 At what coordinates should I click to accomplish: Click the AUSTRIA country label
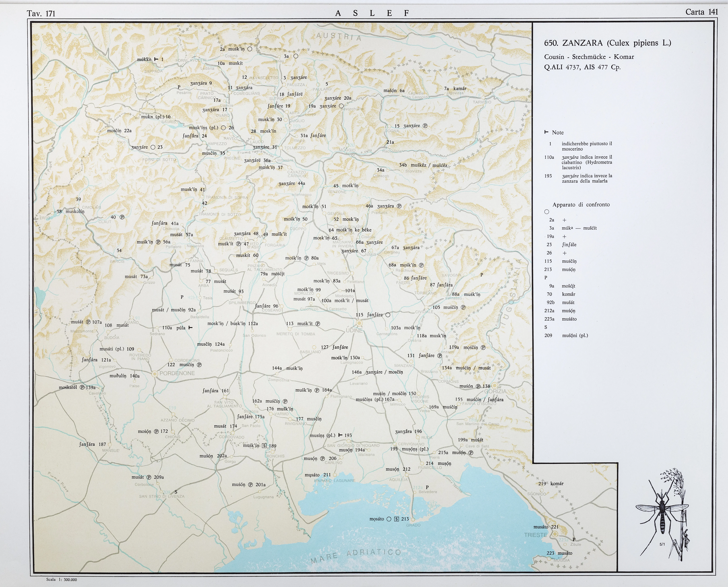coord(339,37)
